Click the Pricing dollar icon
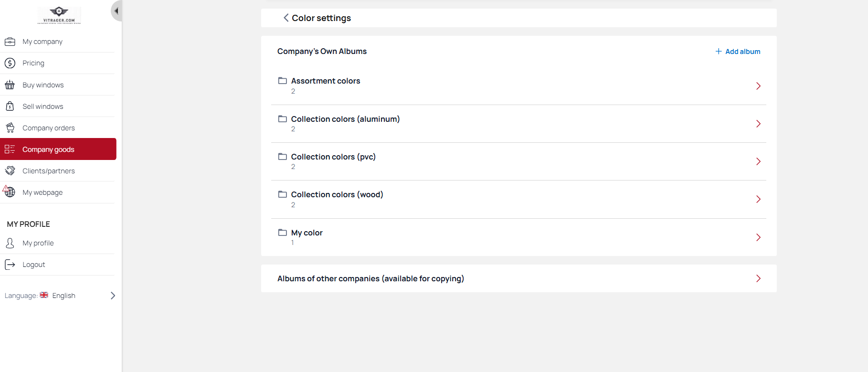The width and height of the screenshot is (868, 372). tap(10, 63)
